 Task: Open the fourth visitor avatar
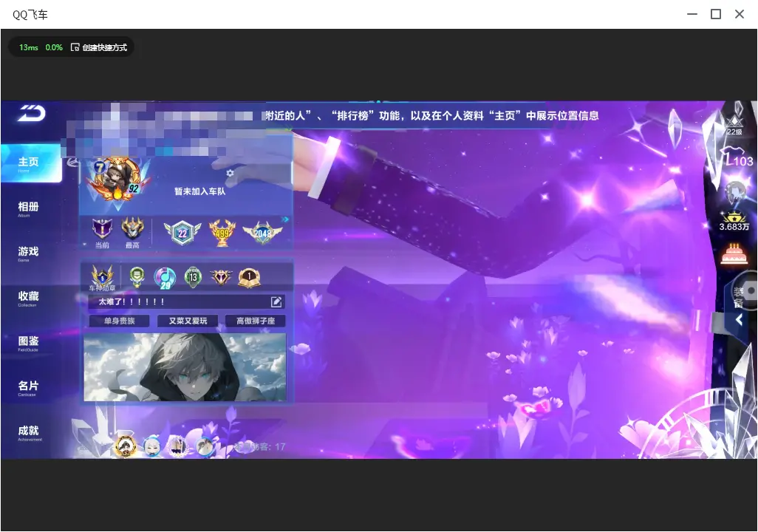(205, 446)
